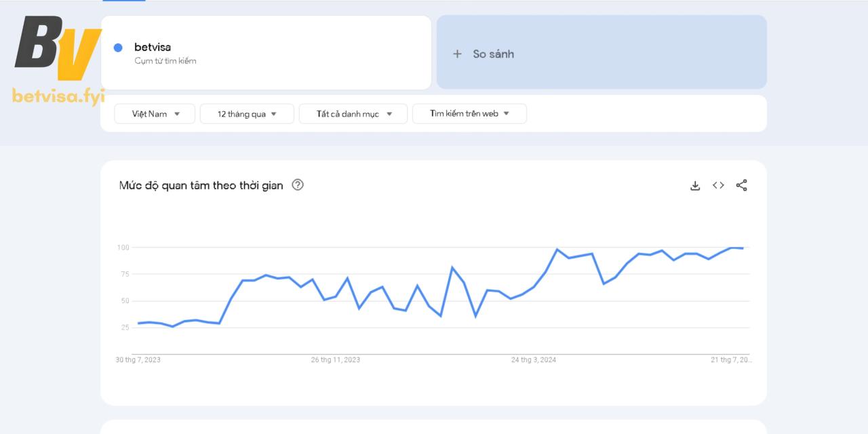Click the 24 thg 3, 2024 axis label
This screenshot has height=434, width=868.
click(x=534, y=360)
